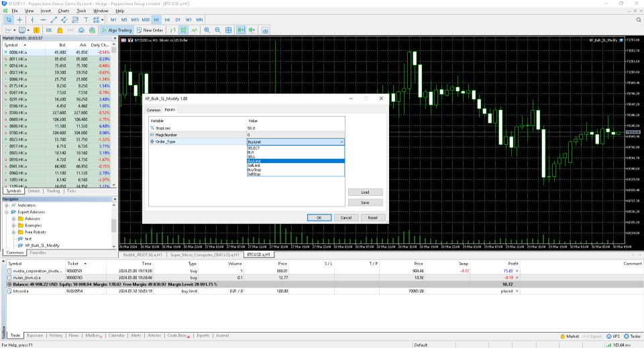Click the Load button

pyautogui.click(x=365, y=192)
